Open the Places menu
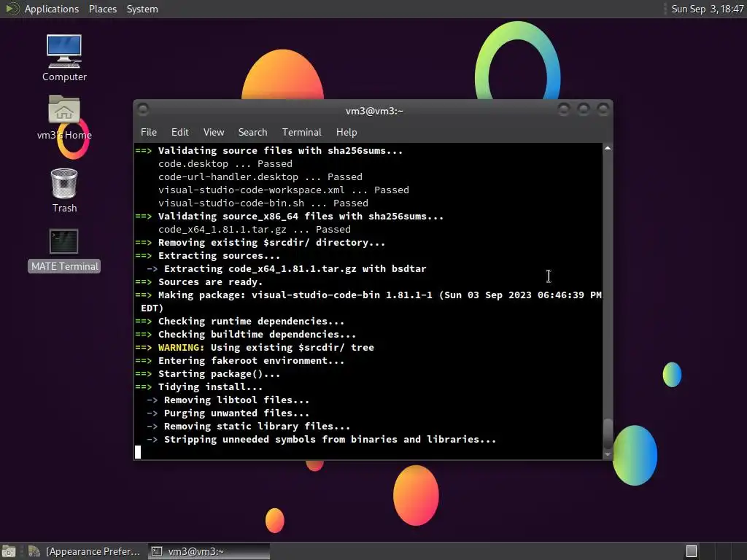Image resolution: width=747 pixels, height=560 pixels. [x=102, y=9]
